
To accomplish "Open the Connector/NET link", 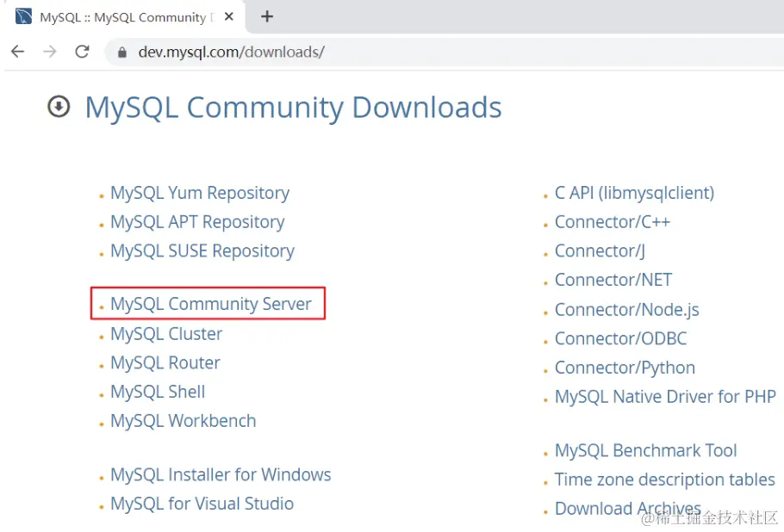I will pyautogui.click(x=613, y=280).
